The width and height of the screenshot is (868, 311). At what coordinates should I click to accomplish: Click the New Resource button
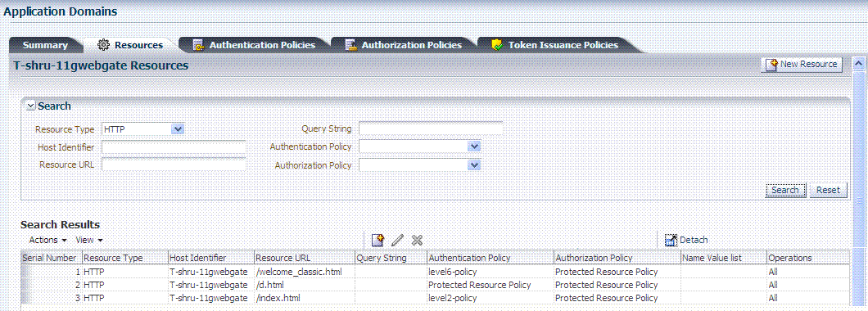(x=802, y=64)
